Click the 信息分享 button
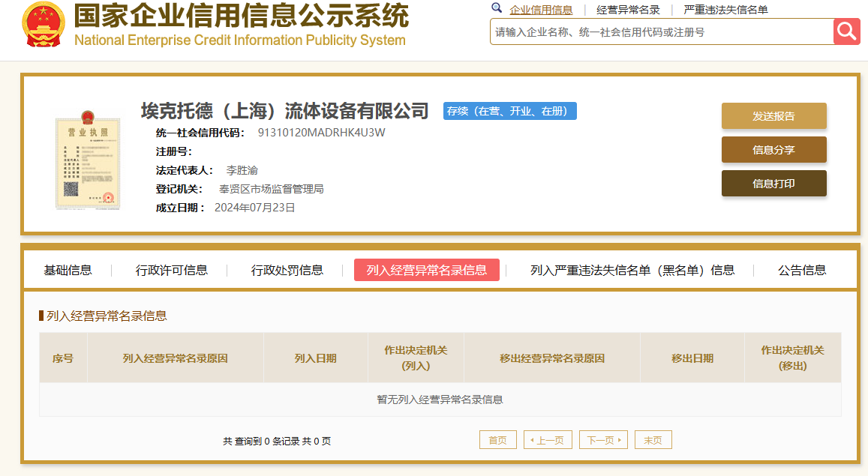This screenshot has height=476, width=868. pyautogui.click(x=774, y=150)
